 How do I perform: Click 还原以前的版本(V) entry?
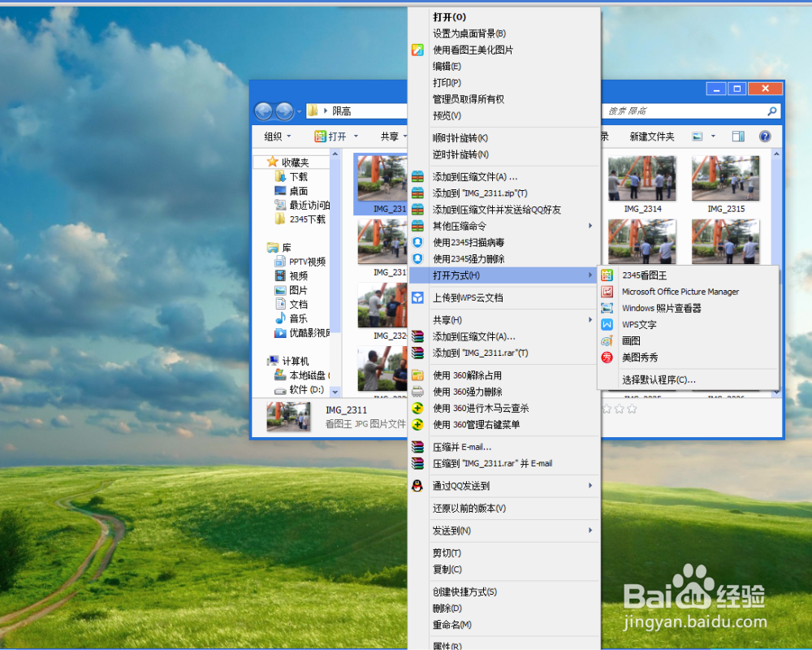click(469, 508)
